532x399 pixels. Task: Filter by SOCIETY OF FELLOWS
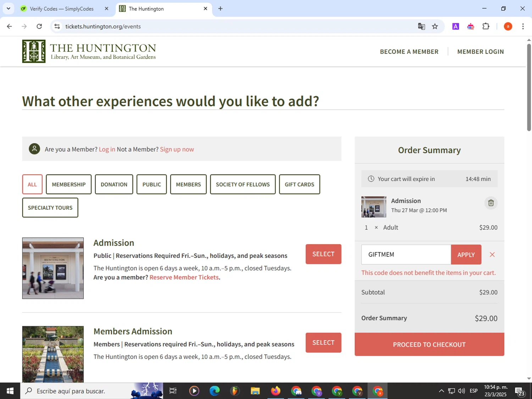click(x=243, y=184)
